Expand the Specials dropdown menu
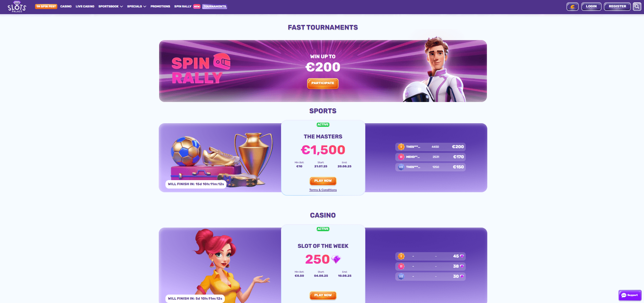Viewport: 644px width, 303px height. (x=136, y=6)
